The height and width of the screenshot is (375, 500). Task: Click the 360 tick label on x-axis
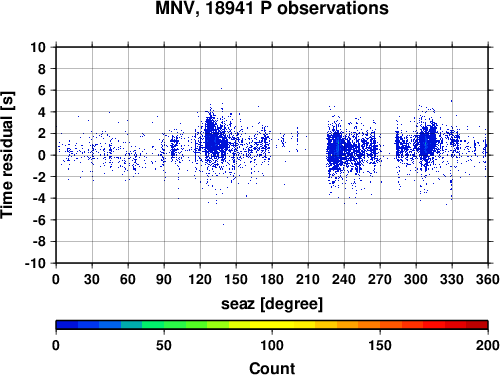tap(488, 279)
